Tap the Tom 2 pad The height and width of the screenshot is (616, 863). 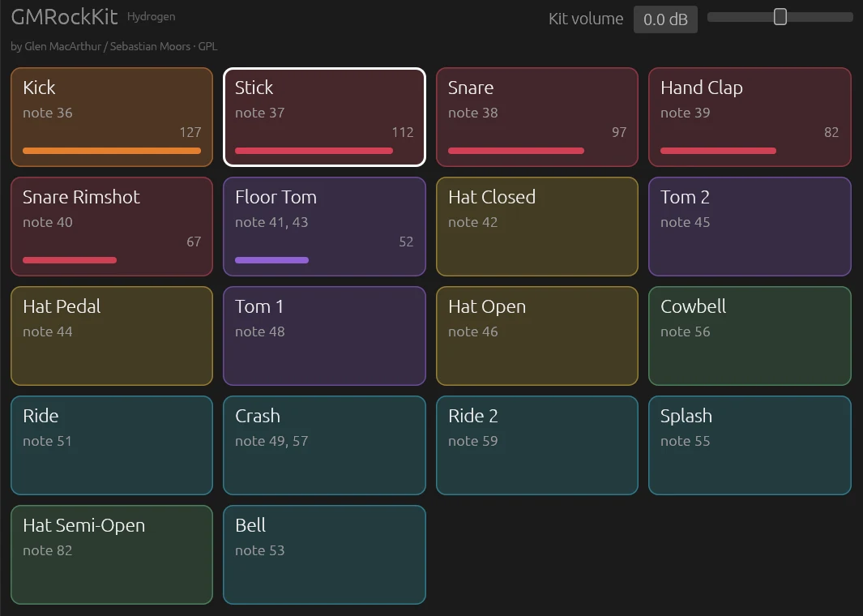tap(750, 226)
